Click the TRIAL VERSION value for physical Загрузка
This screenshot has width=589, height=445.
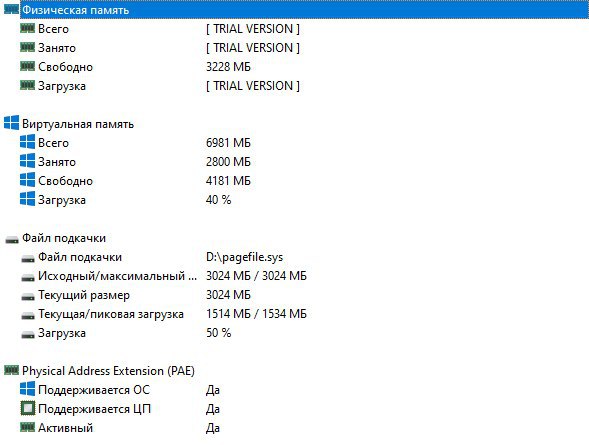(253, 86)
